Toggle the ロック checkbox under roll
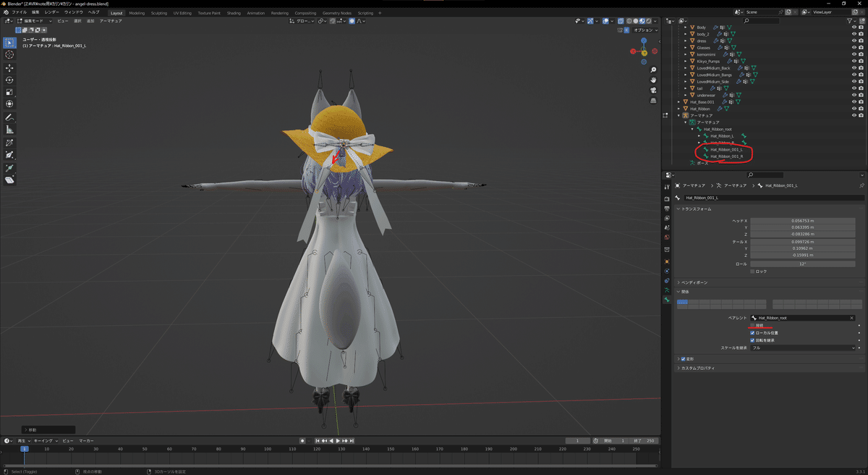Screen dimensions: 868x475 coord(752,272)
